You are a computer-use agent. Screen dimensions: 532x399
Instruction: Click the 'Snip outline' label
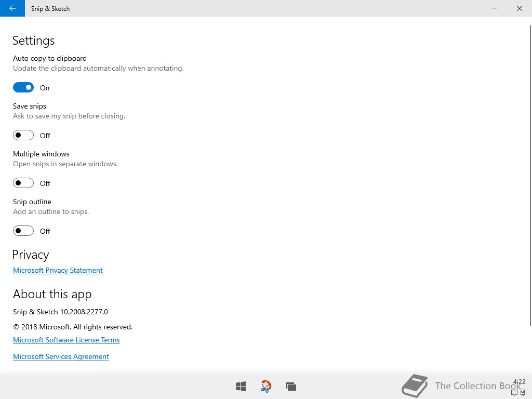pyautogui.click(x=32, y=202)
